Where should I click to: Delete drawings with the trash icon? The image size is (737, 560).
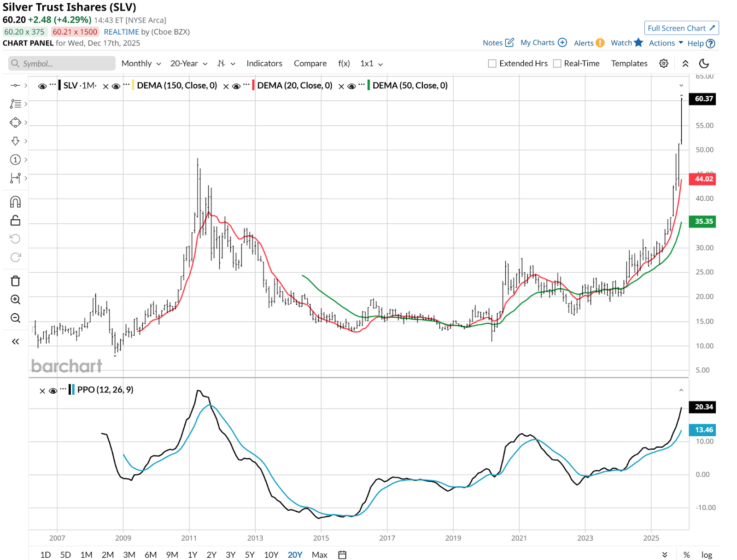tap(15, 281)
